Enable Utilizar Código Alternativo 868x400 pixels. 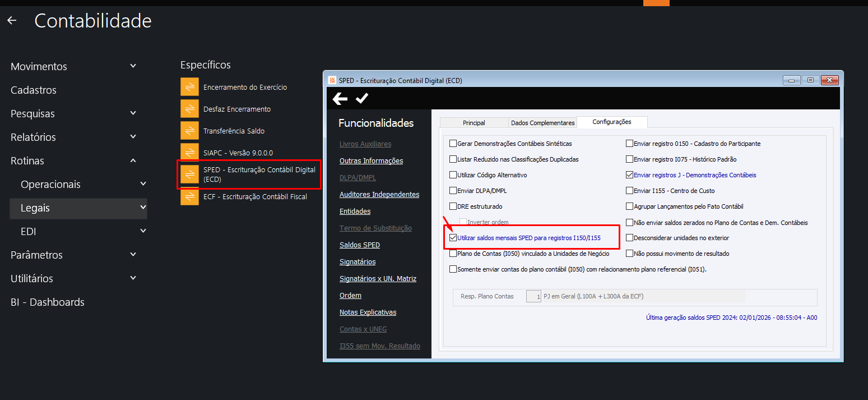(453, 175)
